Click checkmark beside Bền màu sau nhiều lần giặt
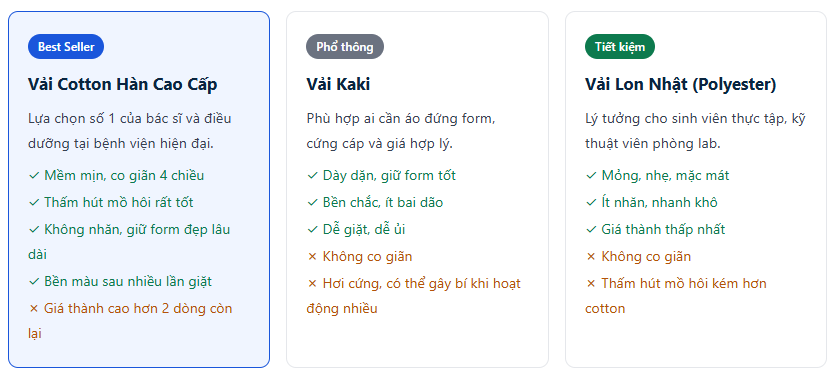Viewport: 840px width, 378px height. (x=34, y=282)
